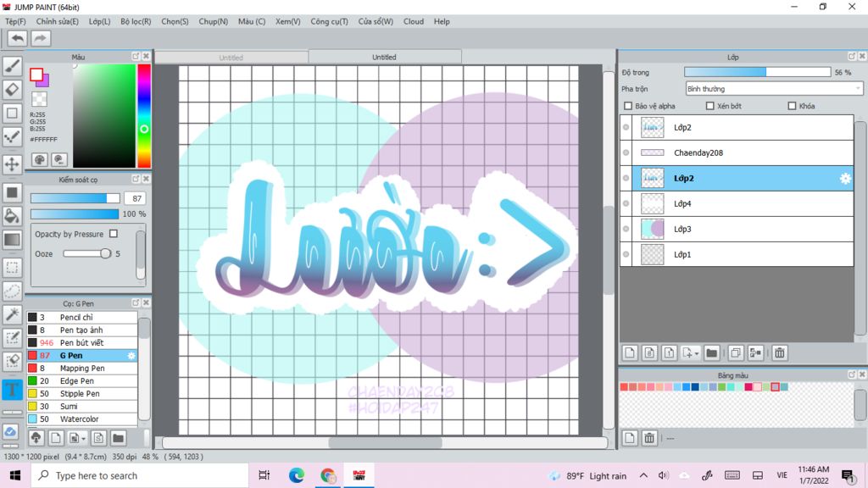Select the Brush tool
This screenshot has height=488, width=868.
[12, 66]
